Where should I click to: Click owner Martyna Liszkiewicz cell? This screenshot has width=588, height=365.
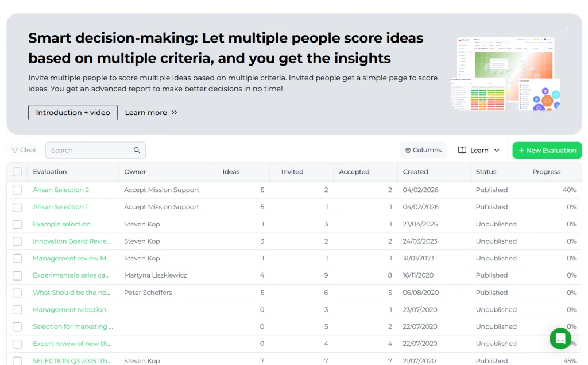155,275
